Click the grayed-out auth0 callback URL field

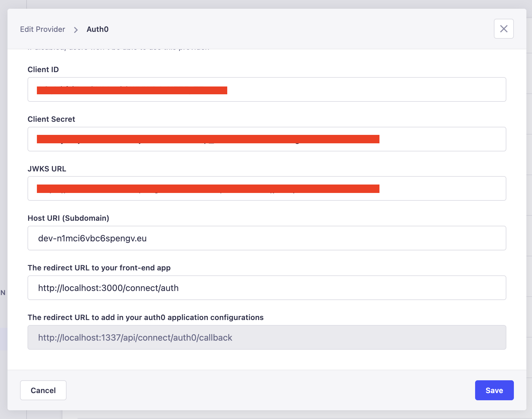coord(266,337)
